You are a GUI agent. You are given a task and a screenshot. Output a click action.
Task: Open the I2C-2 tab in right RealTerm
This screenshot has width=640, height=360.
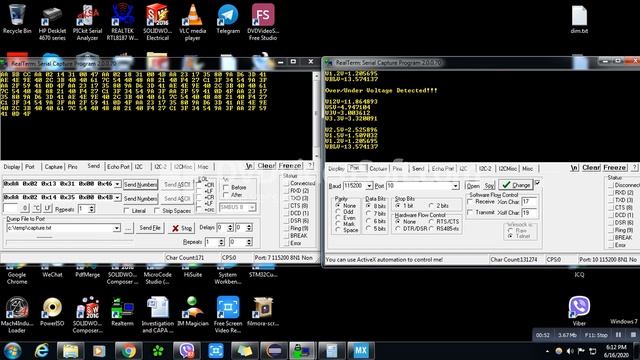tap(485, 169)
